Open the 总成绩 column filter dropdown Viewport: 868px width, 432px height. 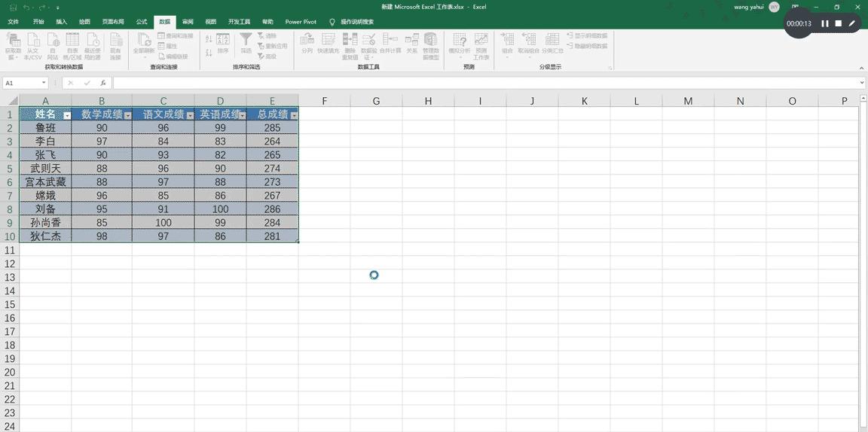294,116
